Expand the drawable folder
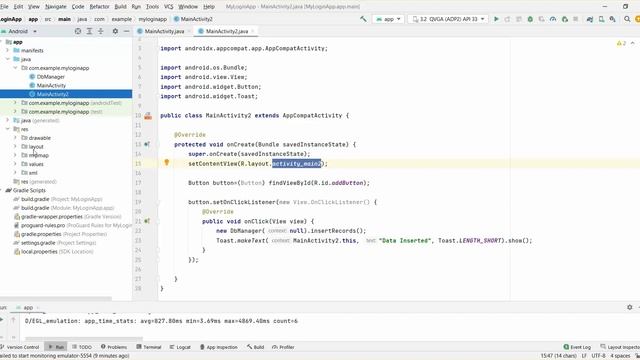The width and height of the screenshot is (640, 360). (16, 138)
